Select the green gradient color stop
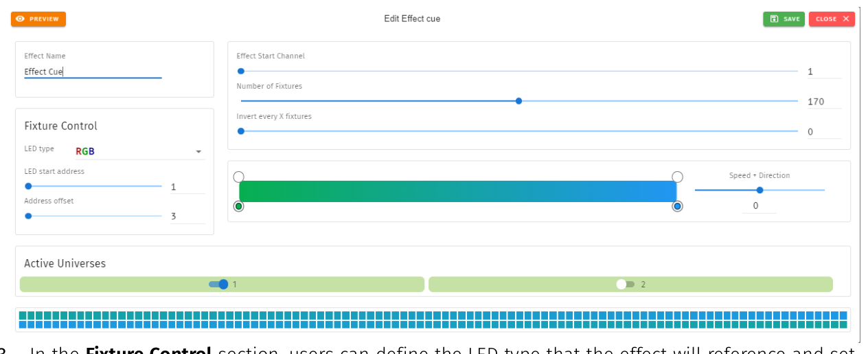 tap(238, 206)
